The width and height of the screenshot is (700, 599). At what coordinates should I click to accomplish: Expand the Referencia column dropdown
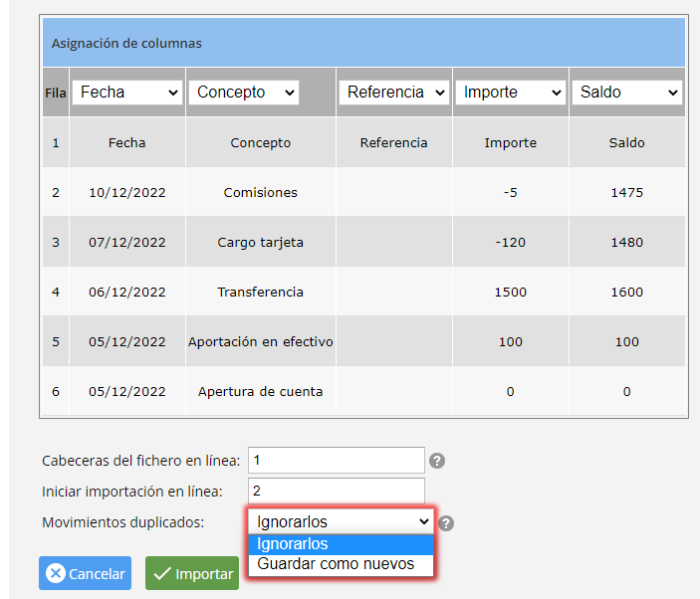click(x=394, y=93)
